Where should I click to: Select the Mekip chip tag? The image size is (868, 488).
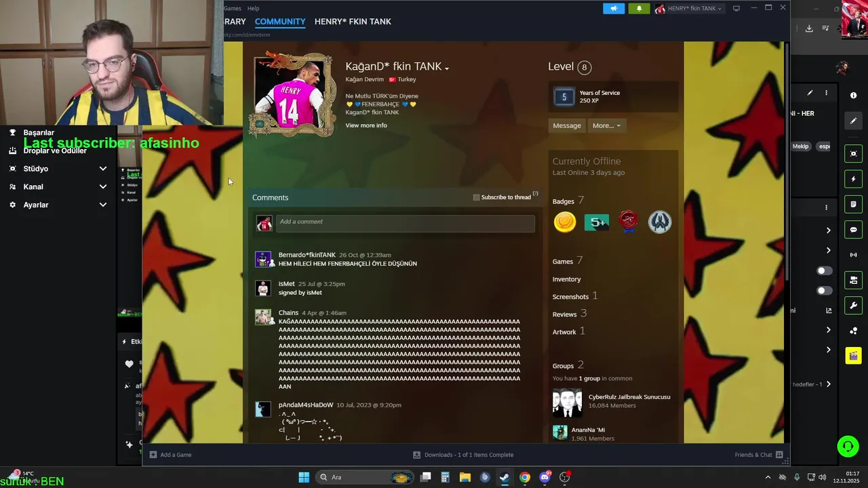pos(801,146)
